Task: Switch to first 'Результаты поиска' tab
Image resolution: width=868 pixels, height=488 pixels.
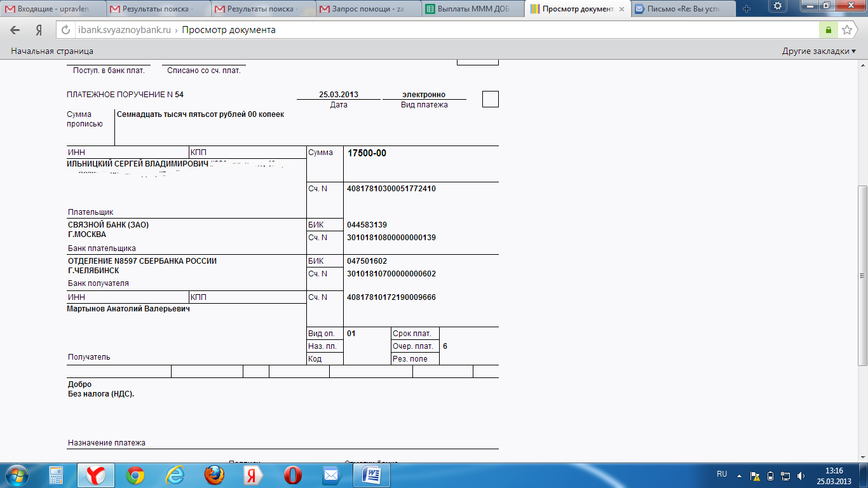Action: click(x=157, y=9)
